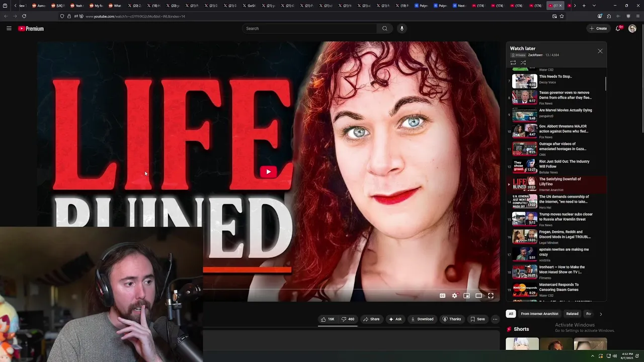Open Texas governor vows video thumbnail

tap(525, 97)
